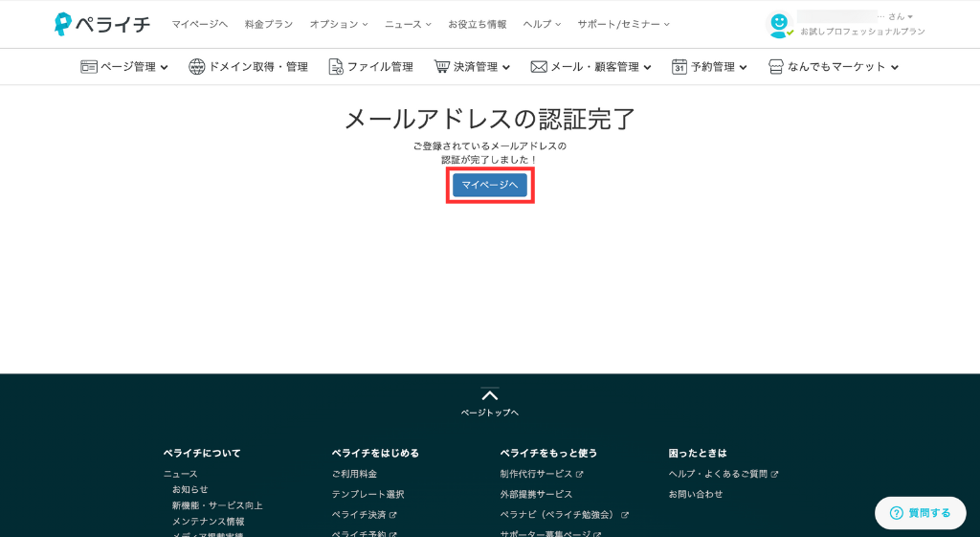980x537 pixels.
Task: Click the ドメイン取得・管理 globe icon
Action: [197, 67]
